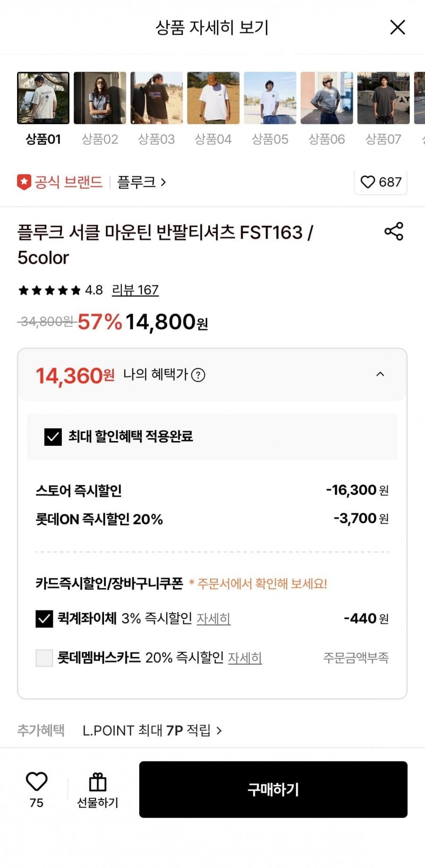Screen dimensions: 425x868
Task: Switch to the 상품02 tab
Action: click(x=100, y=139)
